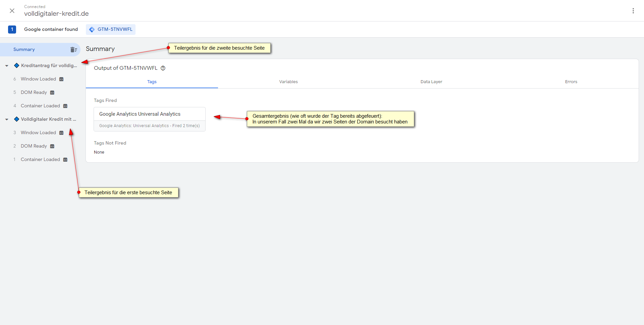Viewport: 644px width, 325px height.
Task: Open event 4 Container Loaded
Action: coord(40,106)
